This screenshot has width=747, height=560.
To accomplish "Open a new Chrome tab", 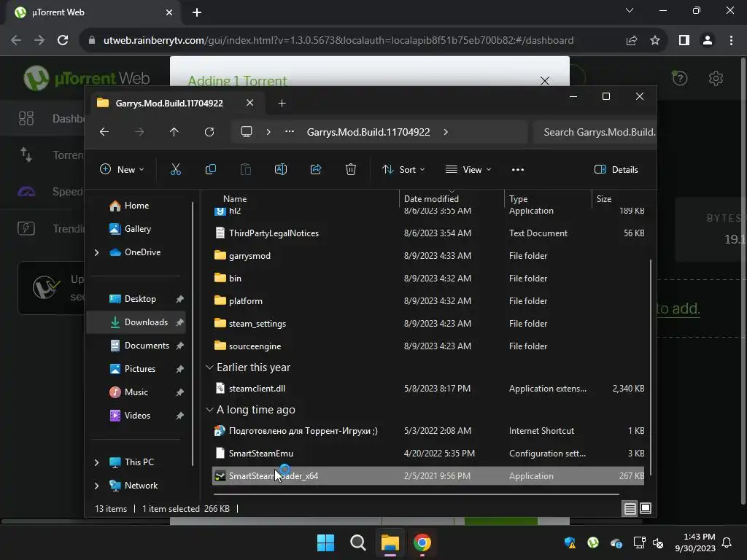I will (197, 12).
